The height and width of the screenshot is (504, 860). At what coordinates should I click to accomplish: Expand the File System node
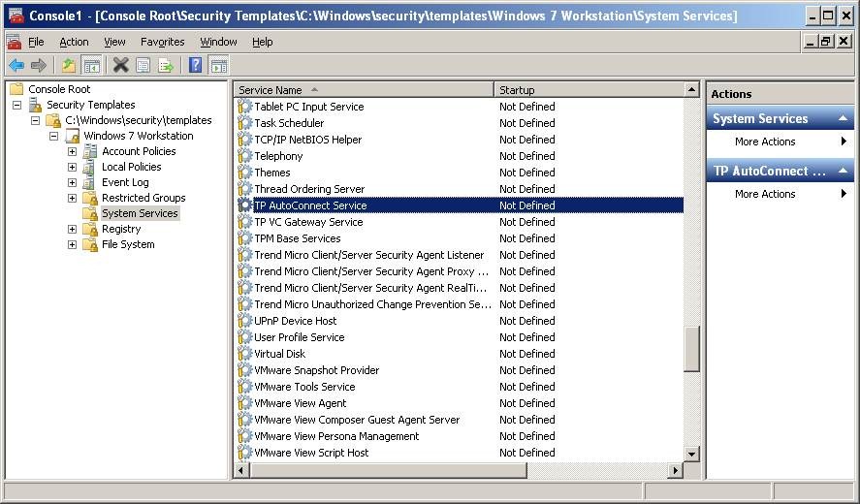pyautogui.click(x=72, y=244)
